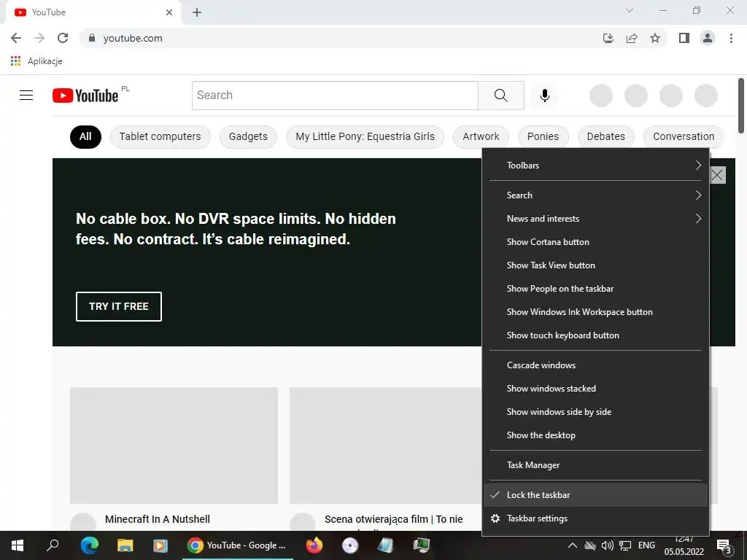Open the media player taskbar icon
The image size is (747, 560).
tap(160, 545)
